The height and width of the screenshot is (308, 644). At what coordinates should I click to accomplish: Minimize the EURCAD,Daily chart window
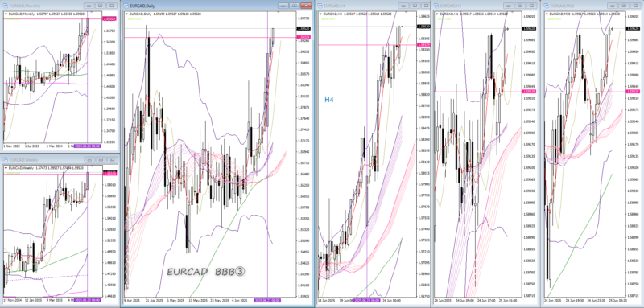pos(283,6)
